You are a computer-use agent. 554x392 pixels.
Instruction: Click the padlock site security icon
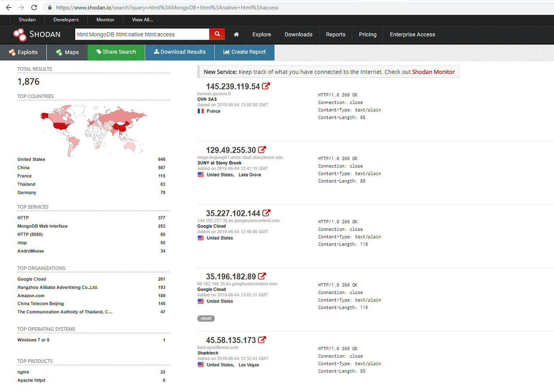pos(50,8)
